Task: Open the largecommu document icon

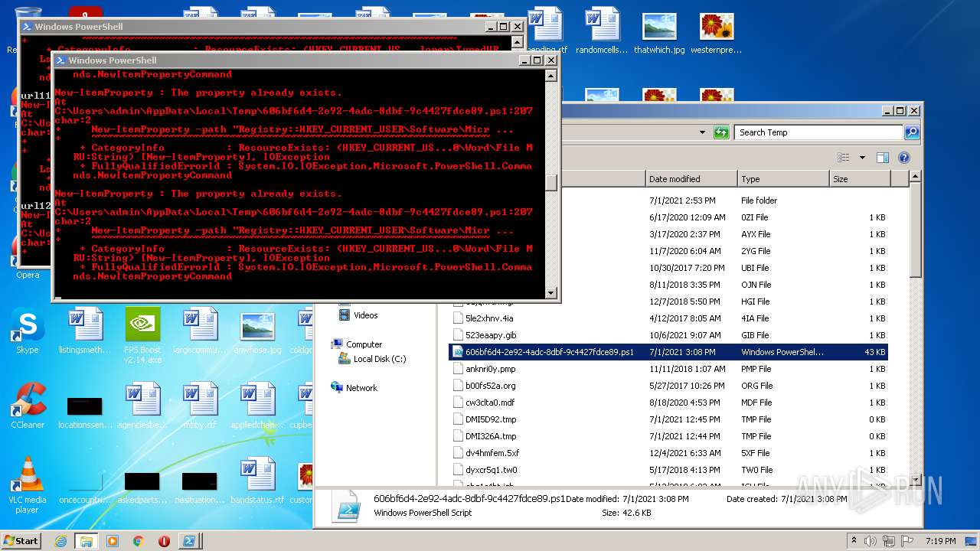Action: pos(200,331)
